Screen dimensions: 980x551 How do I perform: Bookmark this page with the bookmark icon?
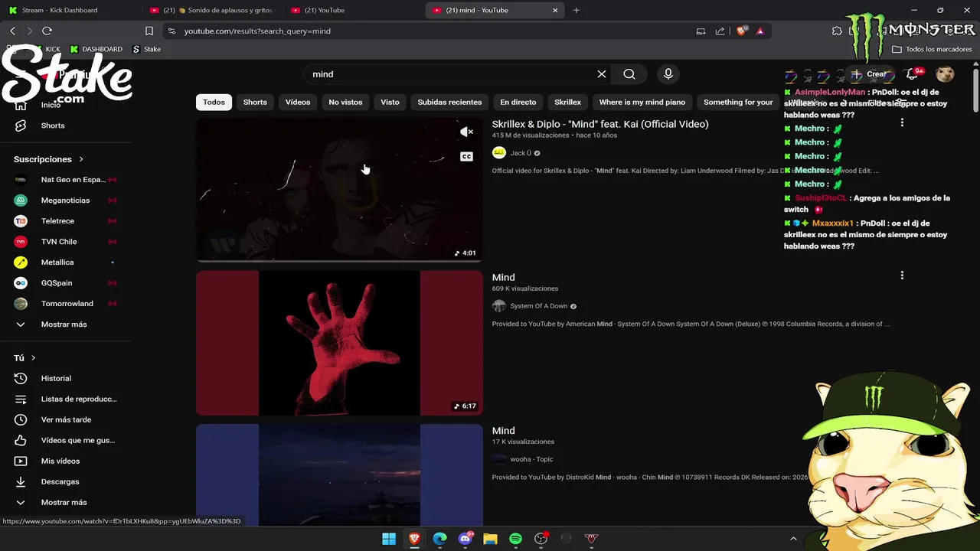point(149,31)
